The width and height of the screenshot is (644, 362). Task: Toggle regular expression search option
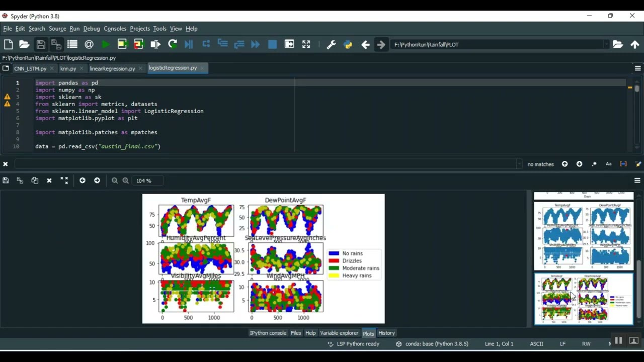pyautogui.click(x=594, y=164)
